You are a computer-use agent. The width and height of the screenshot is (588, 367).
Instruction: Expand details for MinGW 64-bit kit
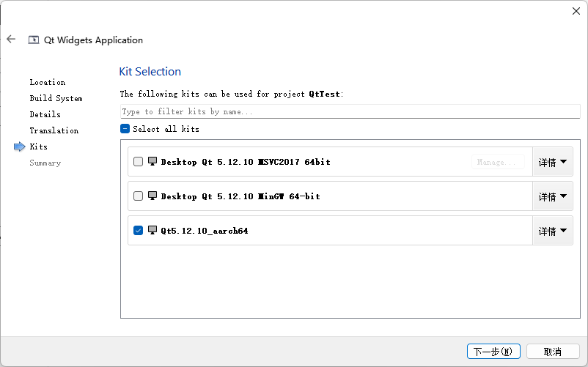click(x=552, y=196)
